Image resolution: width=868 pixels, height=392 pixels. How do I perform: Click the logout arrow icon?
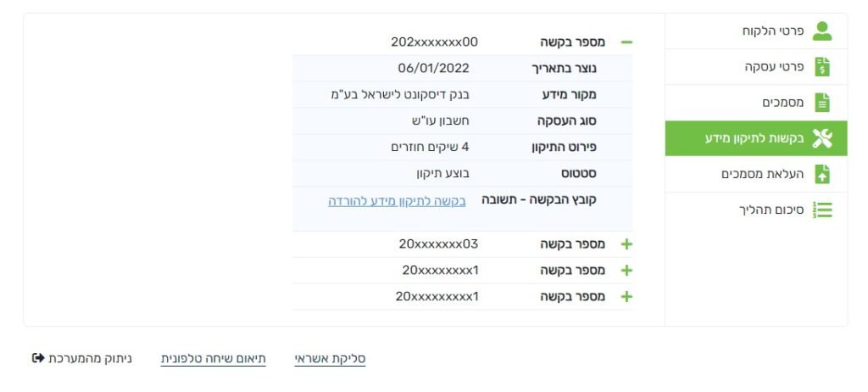[37, 358]
